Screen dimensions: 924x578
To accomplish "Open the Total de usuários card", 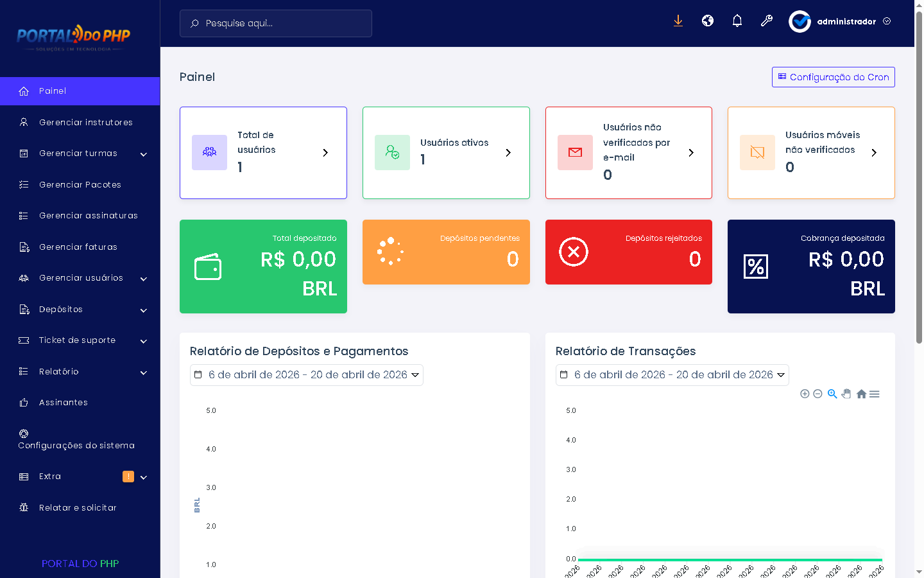I will click(263, 153).
